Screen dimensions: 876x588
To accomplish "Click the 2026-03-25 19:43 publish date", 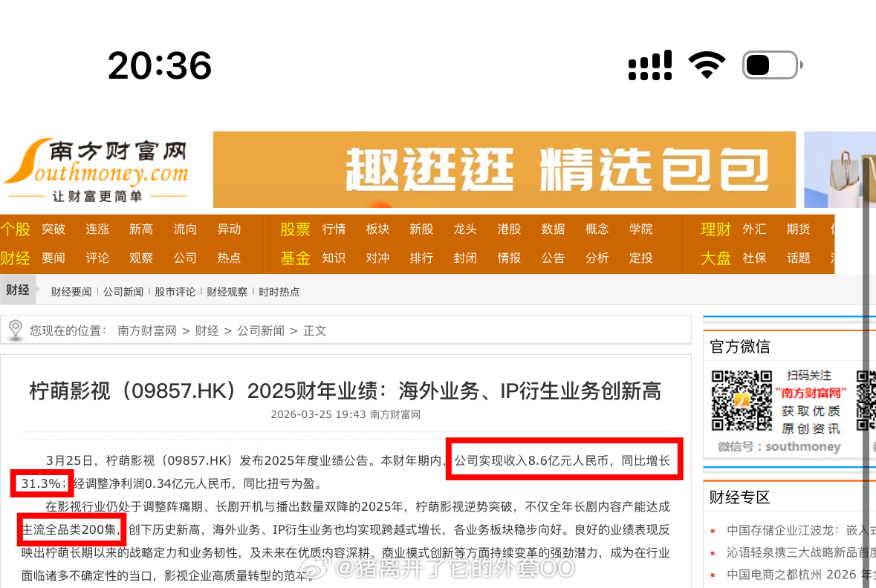I will pyautogui.click(x=319, y=414).
